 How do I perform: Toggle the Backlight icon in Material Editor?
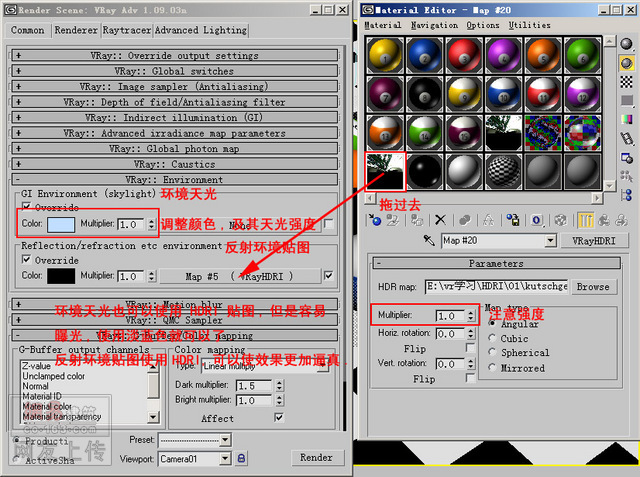[x=627, y=63]
